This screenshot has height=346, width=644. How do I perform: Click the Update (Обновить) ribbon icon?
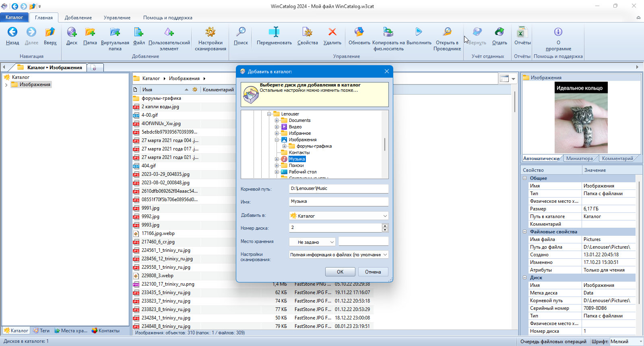tap(359, 32)
